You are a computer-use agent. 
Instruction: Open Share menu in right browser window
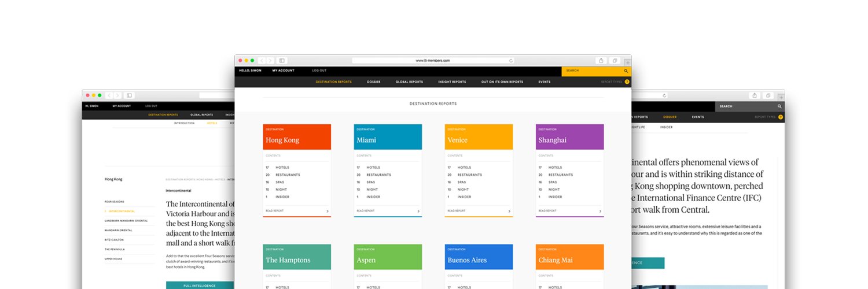(755, 95)
